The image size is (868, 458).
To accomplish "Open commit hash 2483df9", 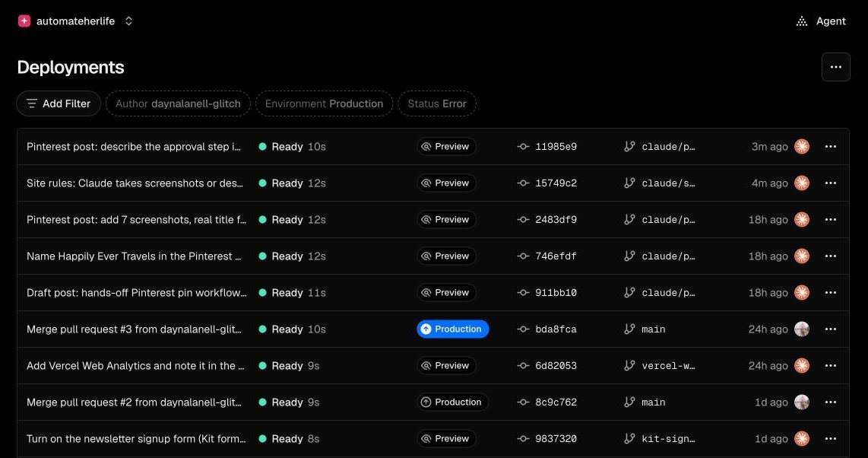I will (556, 220).
